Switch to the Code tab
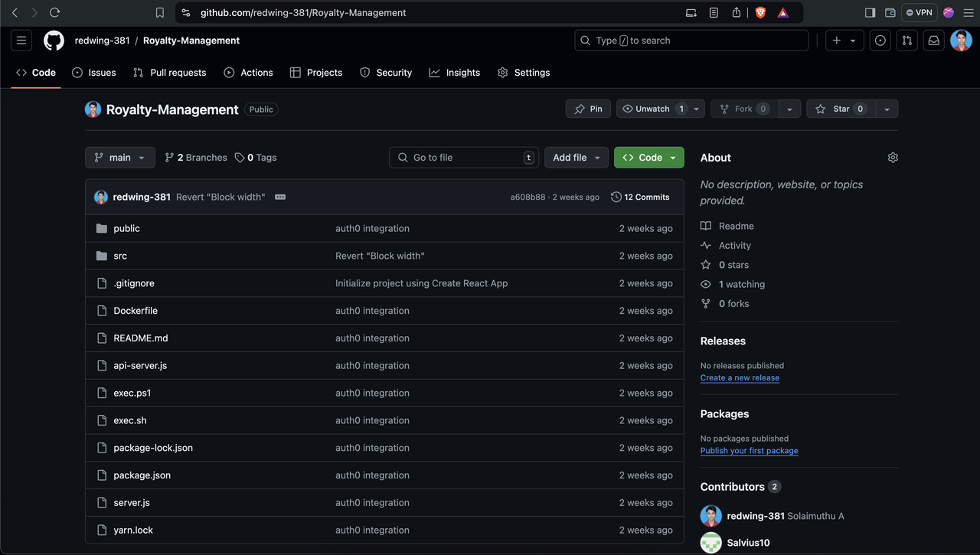 tap(36, 72)
